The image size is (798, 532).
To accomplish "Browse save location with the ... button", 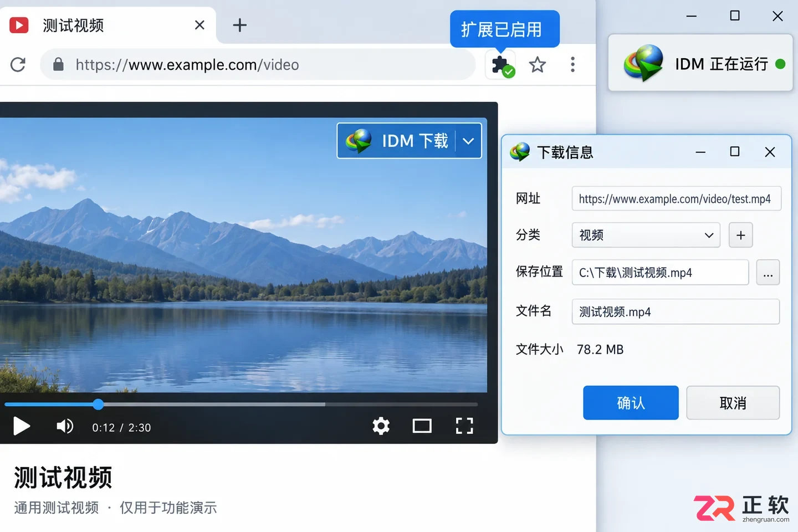I will (x=768, y=273).
